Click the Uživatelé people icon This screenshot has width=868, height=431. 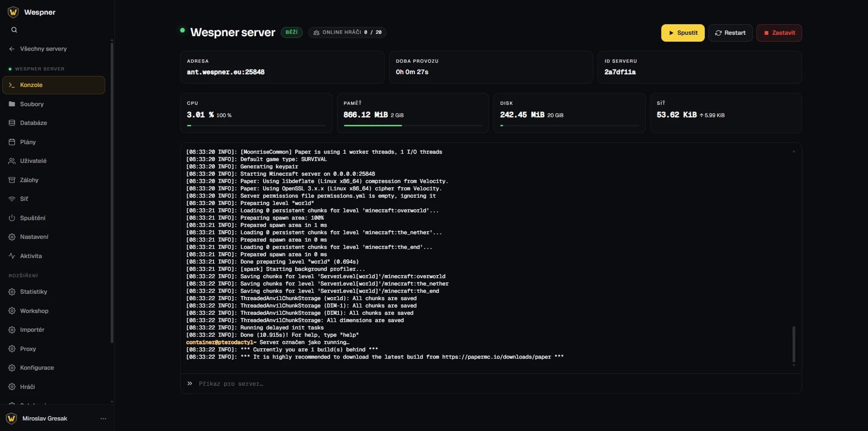pos(12,161)
